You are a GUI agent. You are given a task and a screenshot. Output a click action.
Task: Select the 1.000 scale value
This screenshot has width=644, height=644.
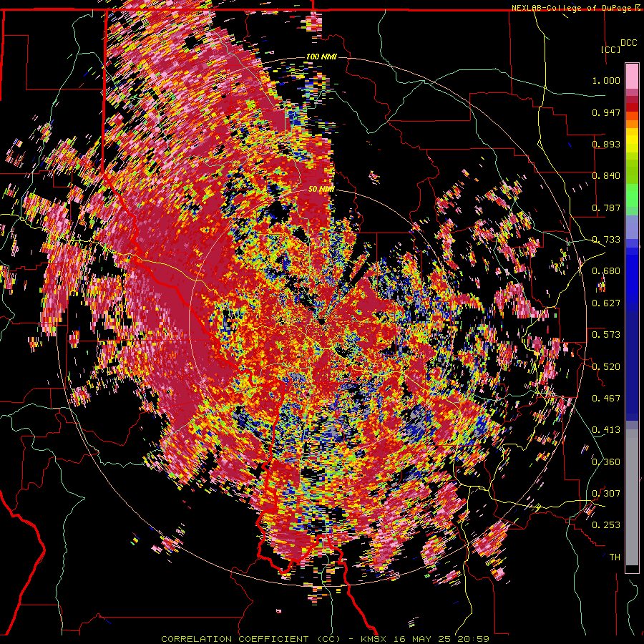click(x=606, y=80)
